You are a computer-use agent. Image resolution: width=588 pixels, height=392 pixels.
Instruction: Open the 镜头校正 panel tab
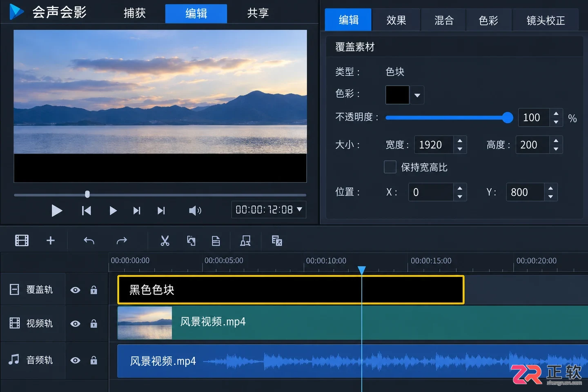[x=546, y=20]
